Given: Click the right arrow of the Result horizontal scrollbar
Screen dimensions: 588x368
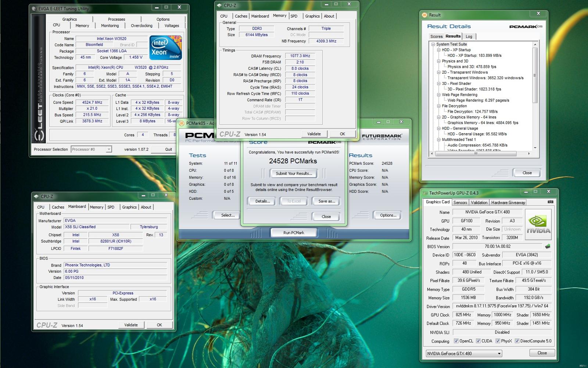Looking at the screenshot, I should tap(529, 154).
